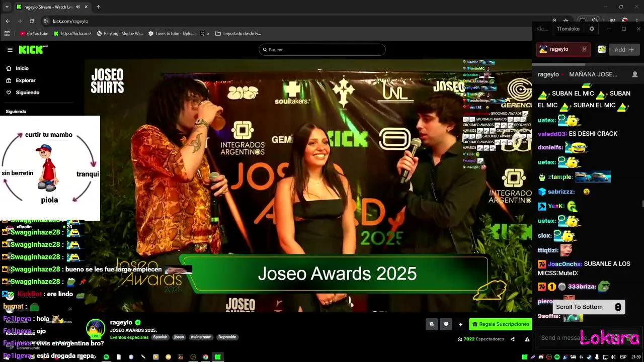Bookmark this page with star icon
The image size is (644, 362).
click(566, 21)
